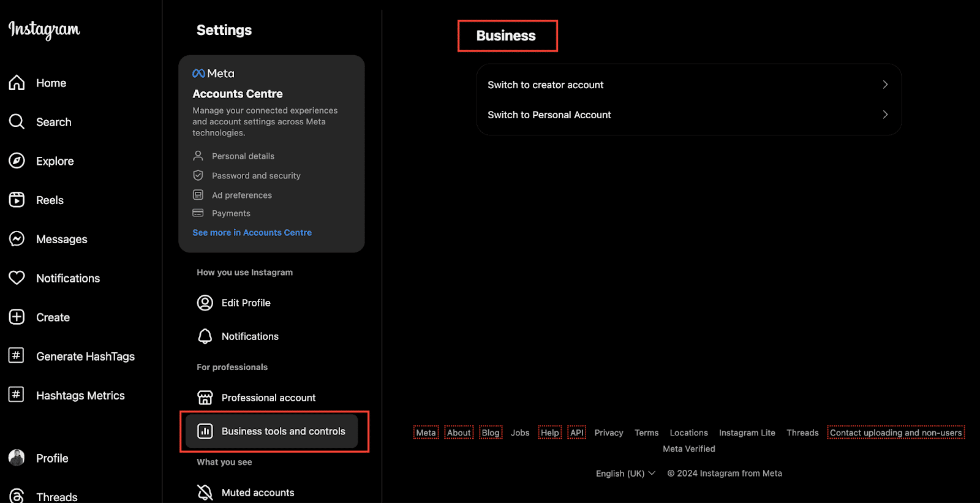Open Password and security link

tap(256, 176)
